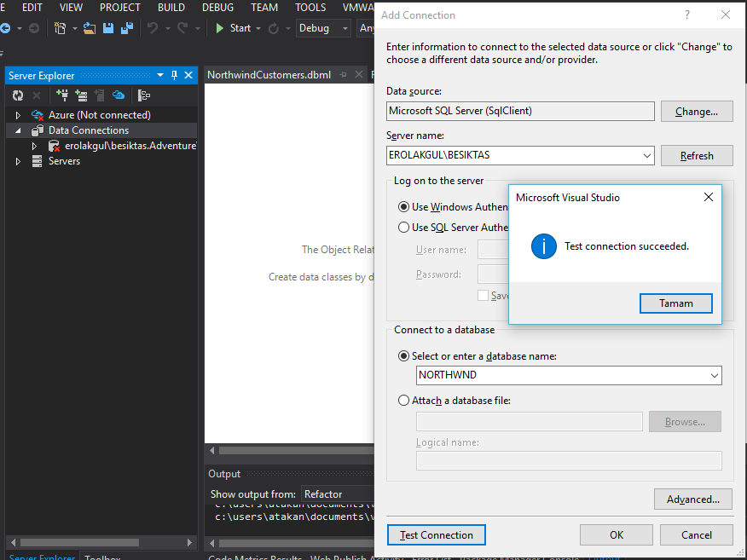Click inside the Server name text field
This screenshot has width=747, height=560.
pyautogui.click(x=512, y=156)
